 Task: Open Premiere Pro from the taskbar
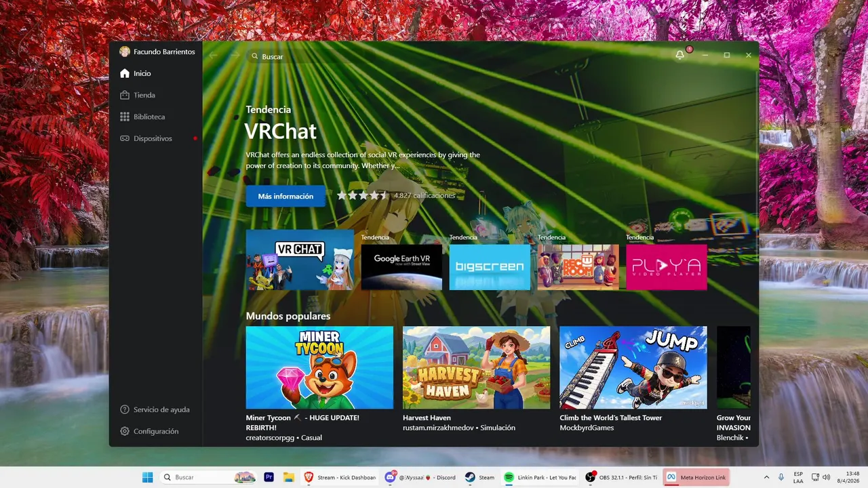pos(269,477)
